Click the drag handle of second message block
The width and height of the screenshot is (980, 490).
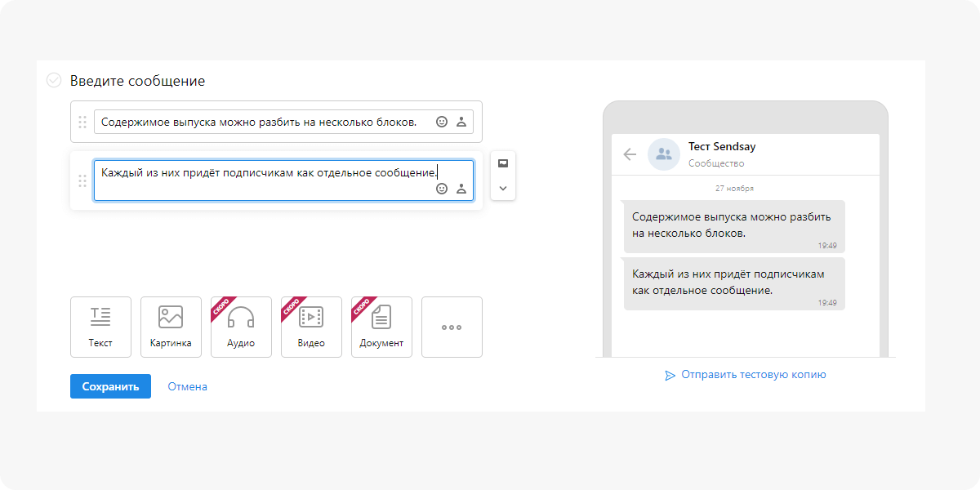pos(82,180)
